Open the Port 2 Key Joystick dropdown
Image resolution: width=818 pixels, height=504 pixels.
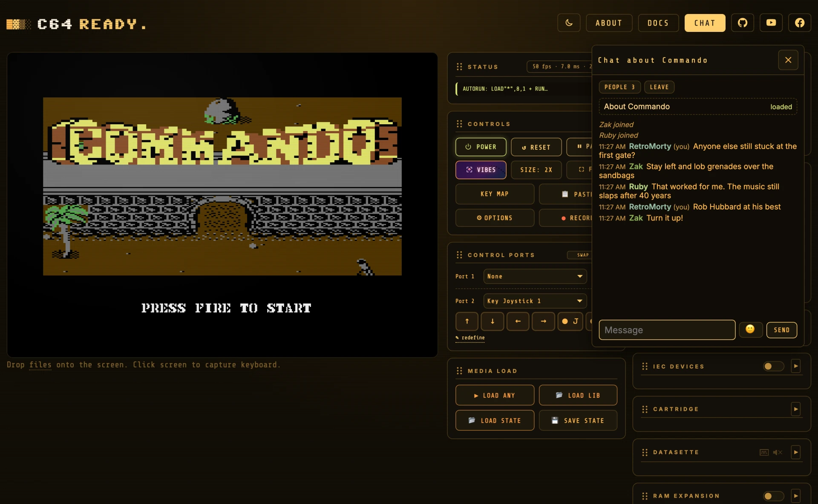[535, 301]
